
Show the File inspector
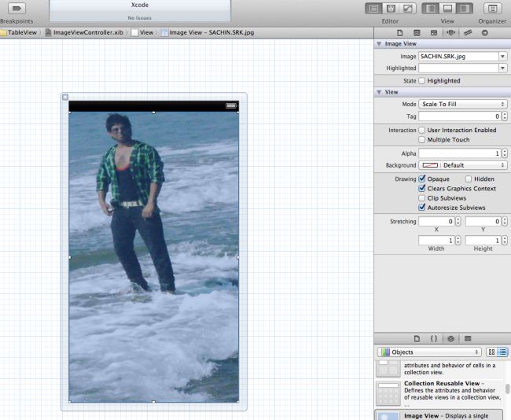tap(400, 33)
